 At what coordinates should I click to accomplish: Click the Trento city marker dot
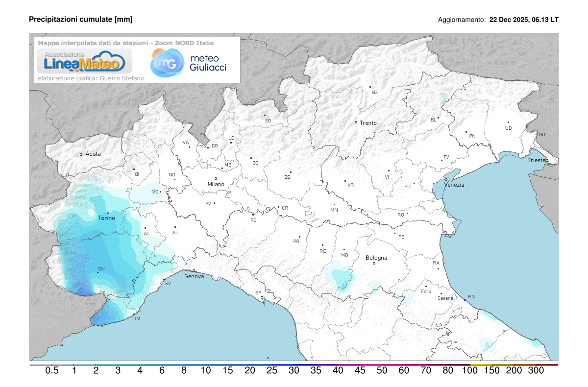[x=357, y=123]
